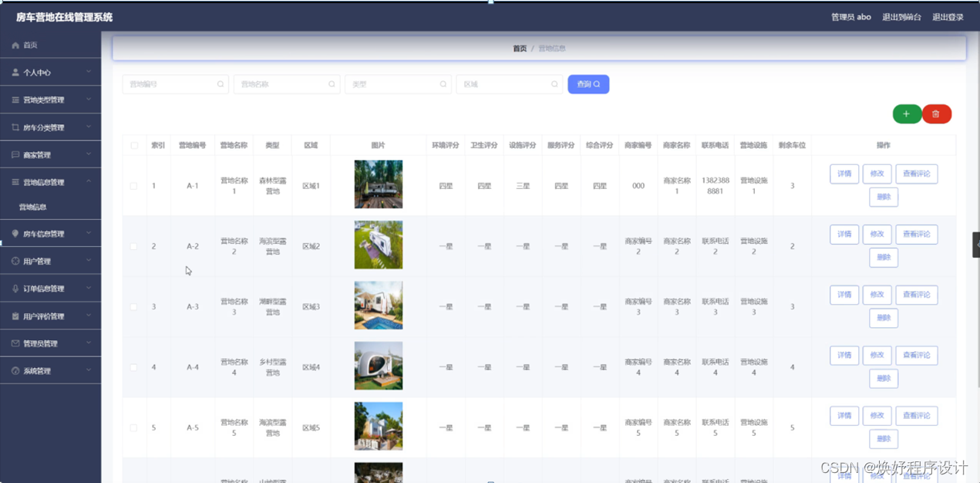Click the clipboard icon for 用户评价管理
Image resolution: width=980 pixels, height=483 pixels.
(15, 316)
